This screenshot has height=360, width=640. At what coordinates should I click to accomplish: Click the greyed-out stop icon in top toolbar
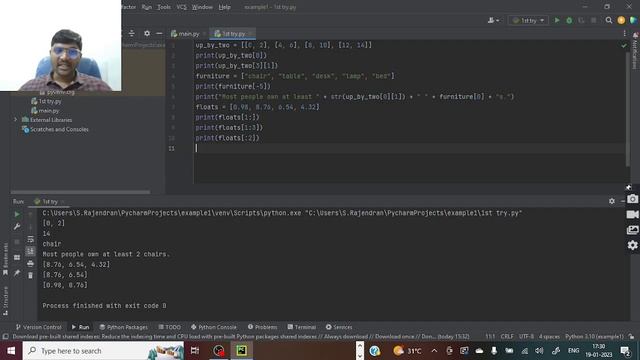tap(593, 20)
